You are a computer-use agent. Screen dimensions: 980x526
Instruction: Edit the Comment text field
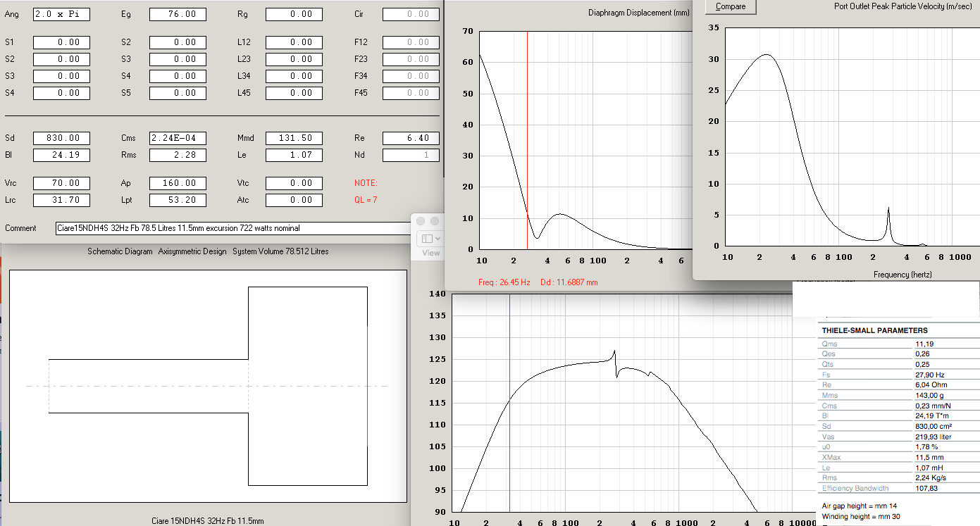(x=235, y=228)
